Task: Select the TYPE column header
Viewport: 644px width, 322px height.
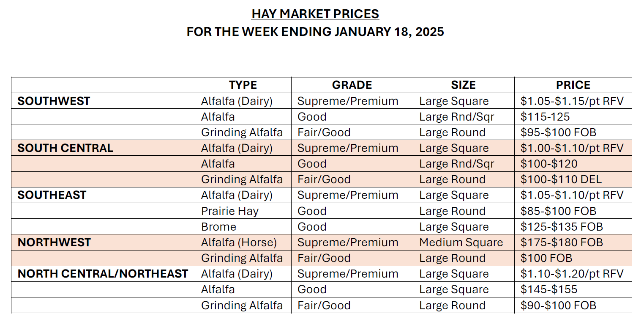Action: click(x=243, y=85)
